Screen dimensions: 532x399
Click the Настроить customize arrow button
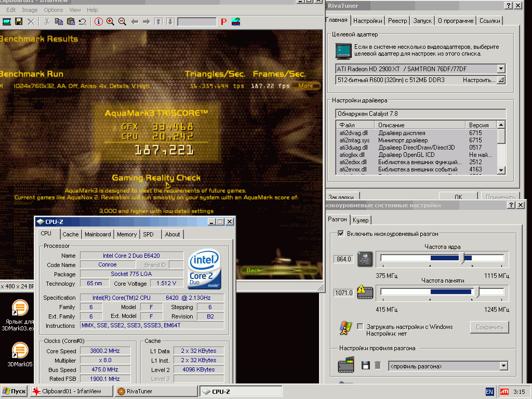click(x=501, y=80)
